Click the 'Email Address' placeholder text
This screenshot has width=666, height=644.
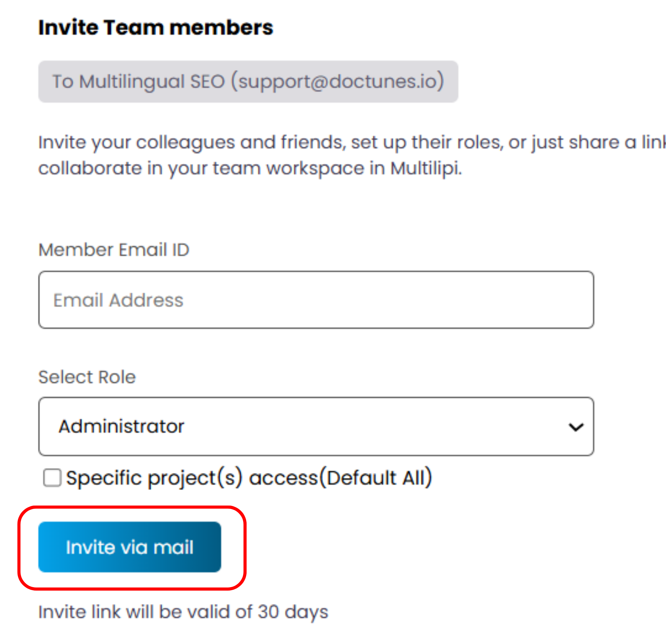coord(118,300)
